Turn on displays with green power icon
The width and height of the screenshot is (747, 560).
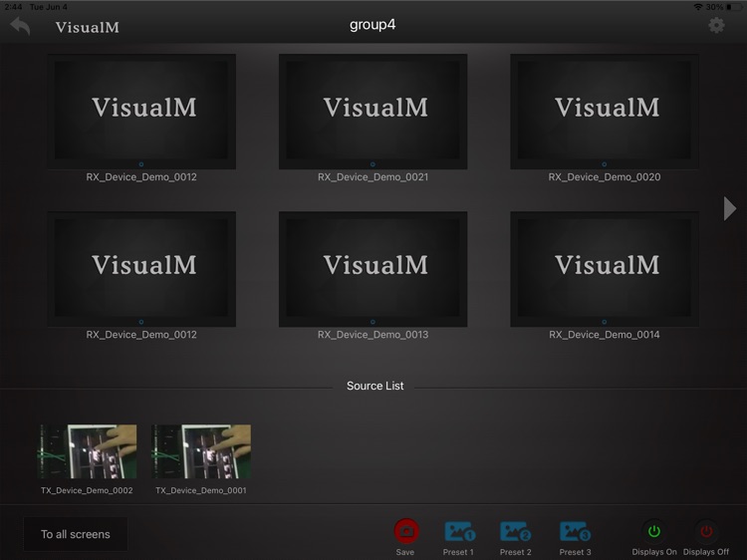654,531
